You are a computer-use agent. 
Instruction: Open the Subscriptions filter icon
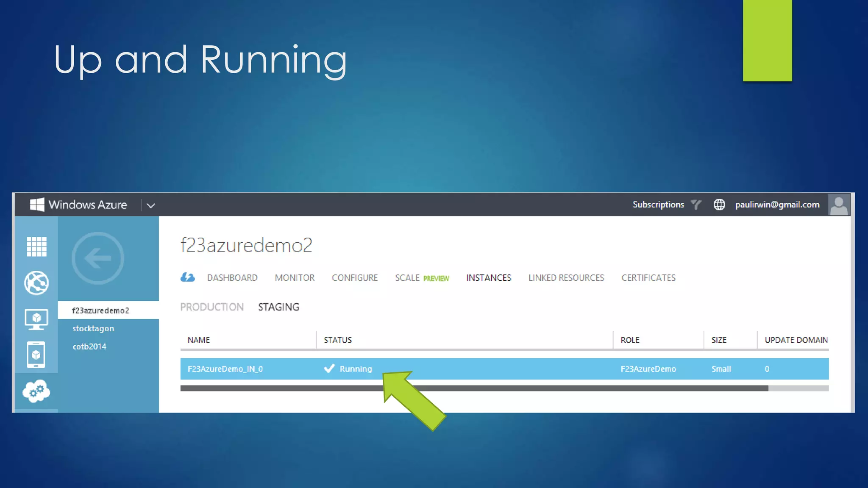point(696,205)
